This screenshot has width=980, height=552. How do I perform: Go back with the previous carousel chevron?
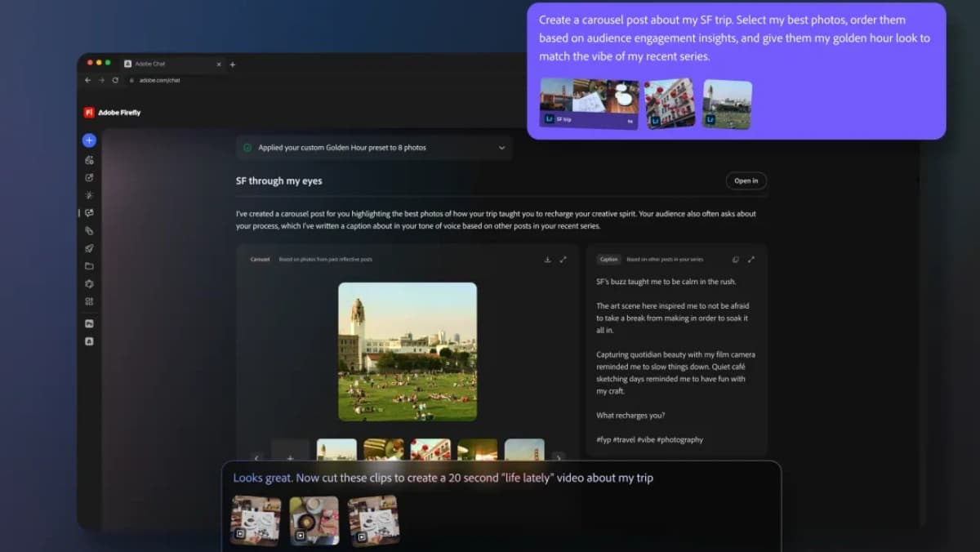point(257,459)
